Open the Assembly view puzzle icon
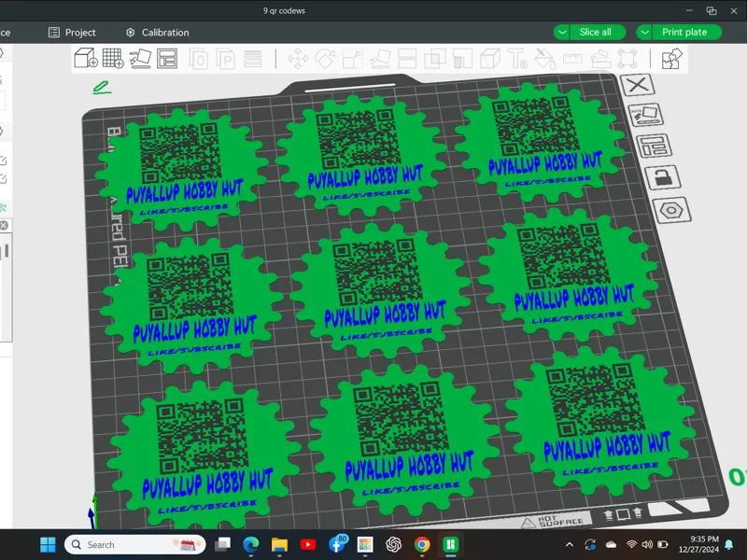The width and height of the screenshot is (747, 560). 672,59
